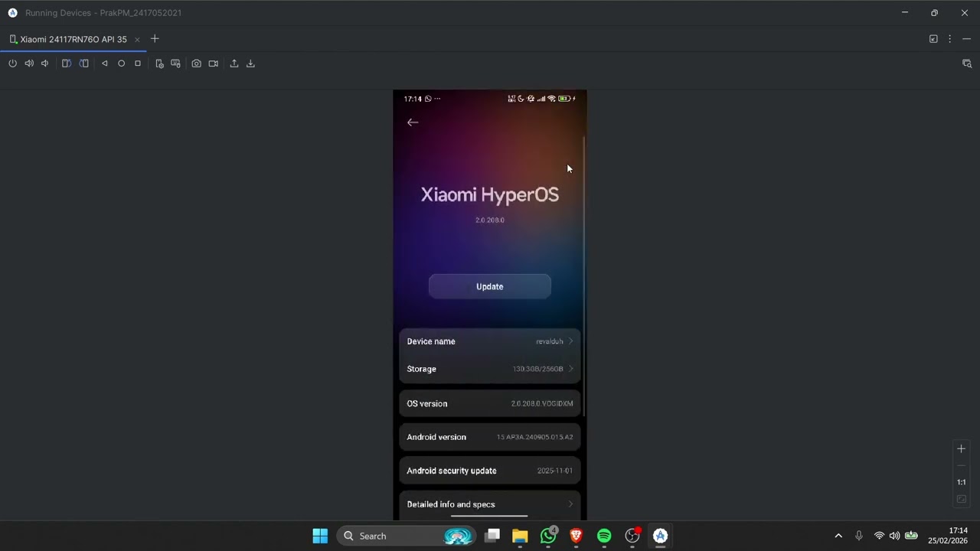Screen dimensions: 980x551
Task: Click the device mirroring settings icon
Action: 933,39
